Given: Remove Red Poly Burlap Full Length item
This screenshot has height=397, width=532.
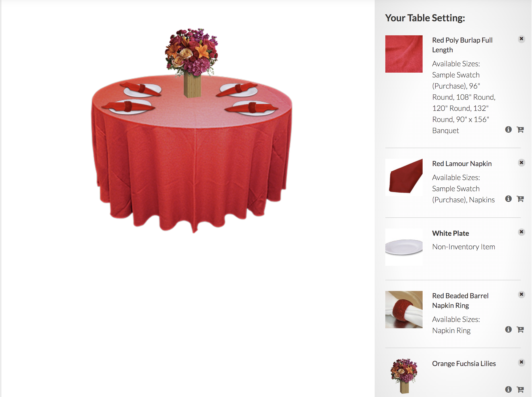Looking at the screenshot, I should coord(521,39).
